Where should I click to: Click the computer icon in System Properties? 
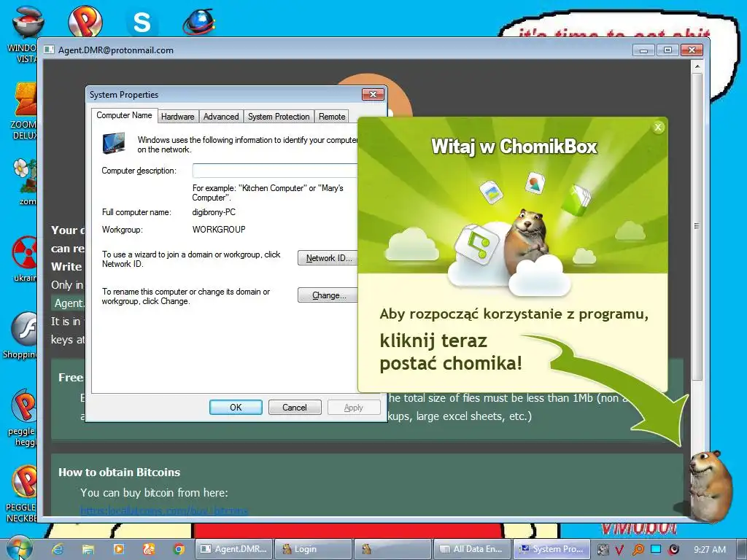[114, 143]
